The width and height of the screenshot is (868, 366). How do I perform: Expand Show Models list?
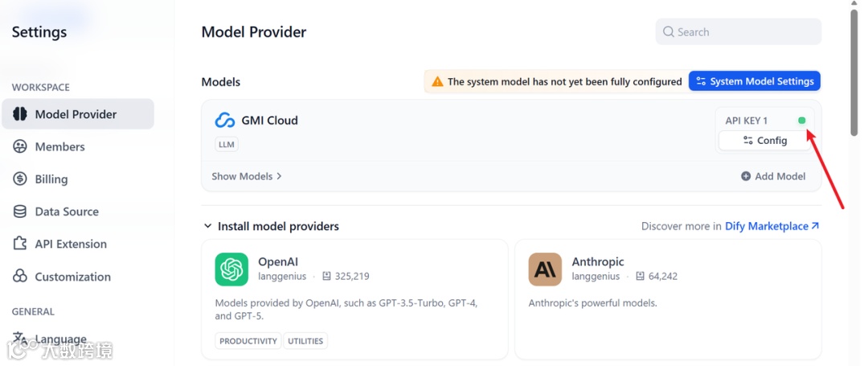(x=247, y=176)
